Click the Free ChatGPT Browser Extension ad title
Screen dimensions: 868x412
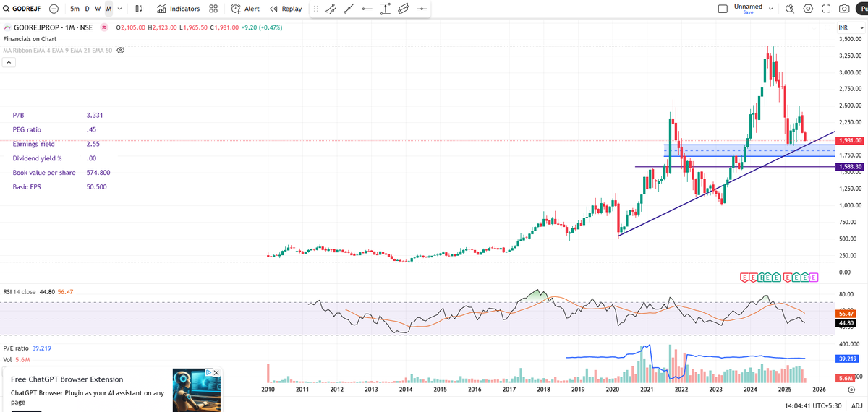pyautogui.click(x=67, y=379)
